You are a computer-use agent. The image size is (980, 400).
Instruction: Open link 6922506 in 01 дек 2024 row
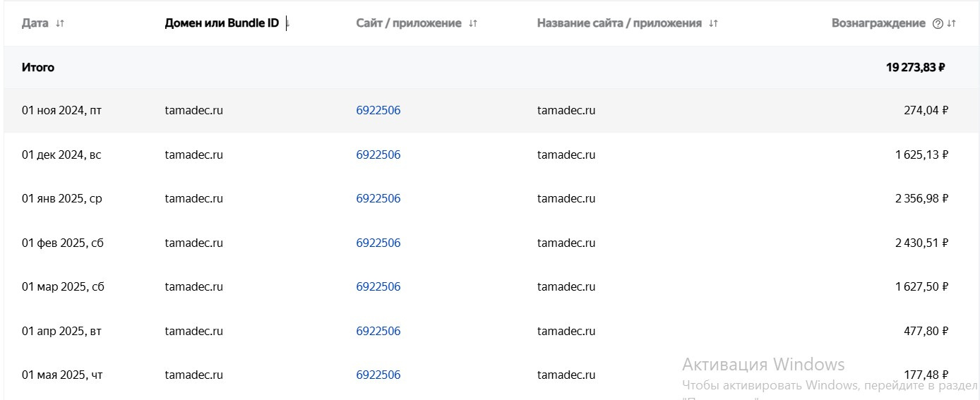pos(378,154)
